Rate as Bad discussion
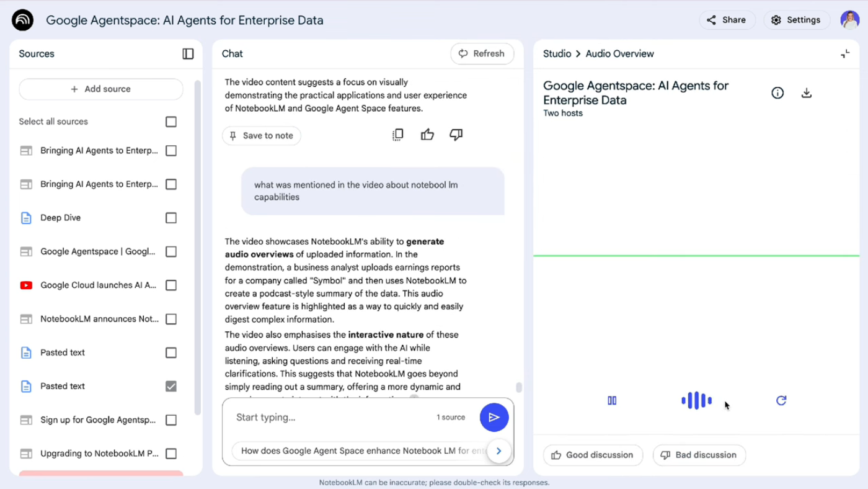Screen dimensions: 868x489 [x=699, y=455]
